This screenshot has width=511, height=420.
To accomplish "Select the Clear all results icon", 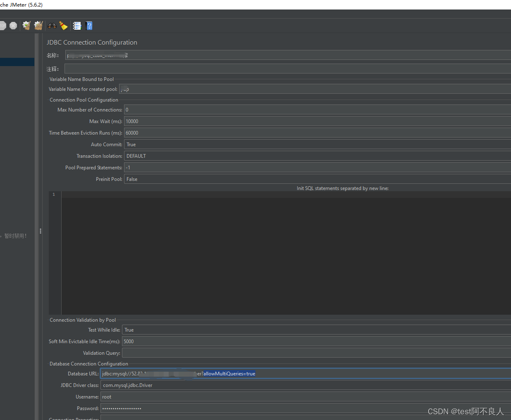I will [38, 25].
